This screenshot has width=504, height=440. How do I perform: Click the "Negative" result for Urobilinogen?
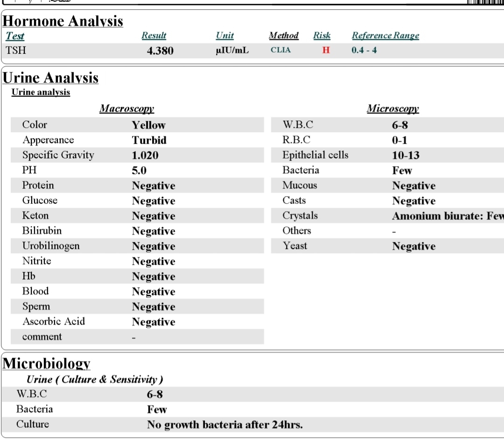pos(154,246)
